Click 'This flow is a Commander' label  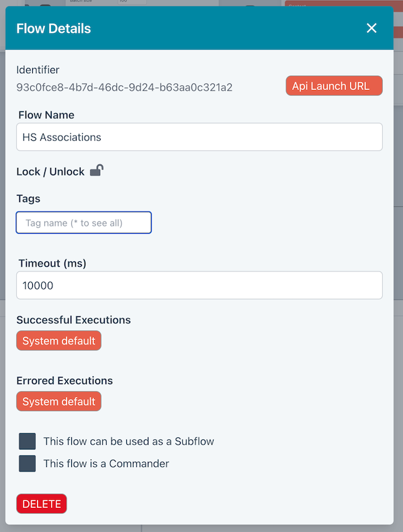(106, 463)
